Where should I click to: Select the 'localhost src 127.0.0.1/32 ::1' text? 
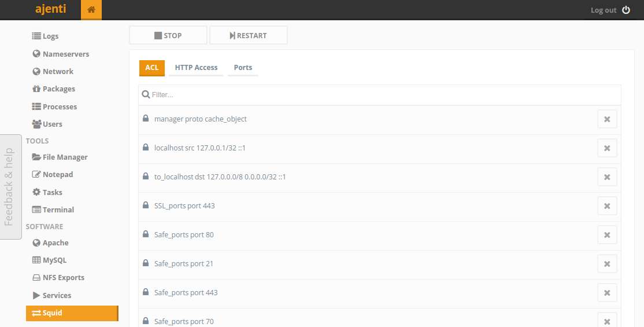[x=200, y=148]
